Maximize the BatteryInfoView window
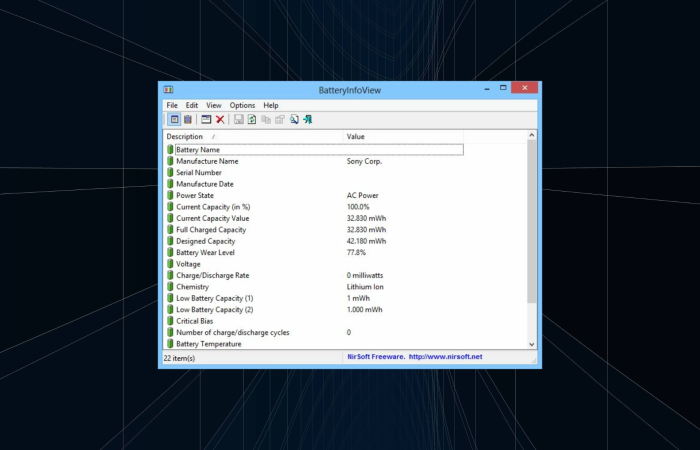 (503, 88)
